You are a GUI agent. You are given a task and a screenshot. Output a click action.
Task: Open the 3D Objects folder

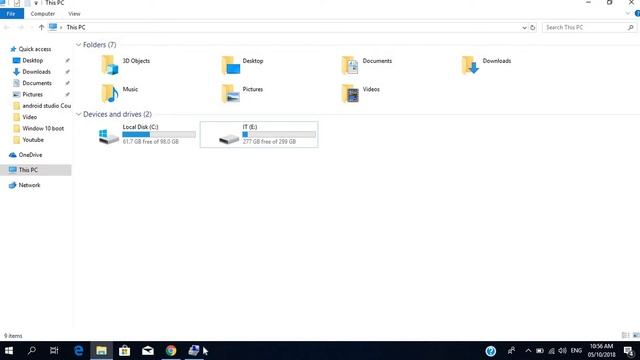click(126, 65)
